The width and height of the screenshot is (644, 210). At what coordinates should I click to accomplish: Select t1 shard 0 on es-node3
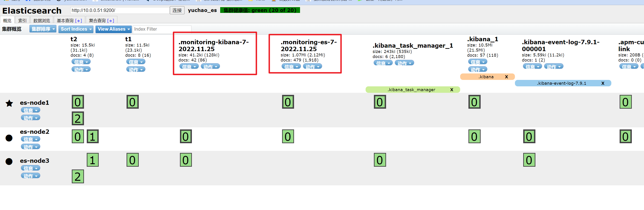pyautogui.click(x=132, y=160)
